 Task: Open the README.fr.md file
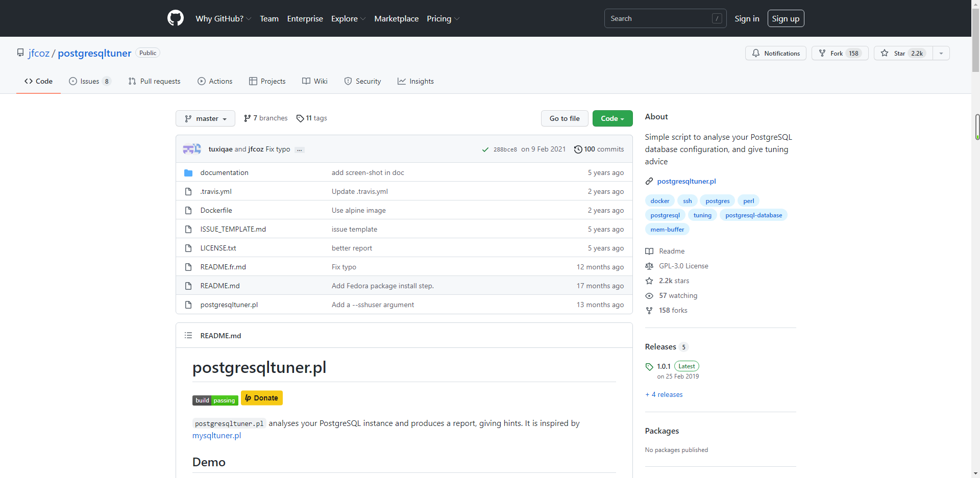223,267
